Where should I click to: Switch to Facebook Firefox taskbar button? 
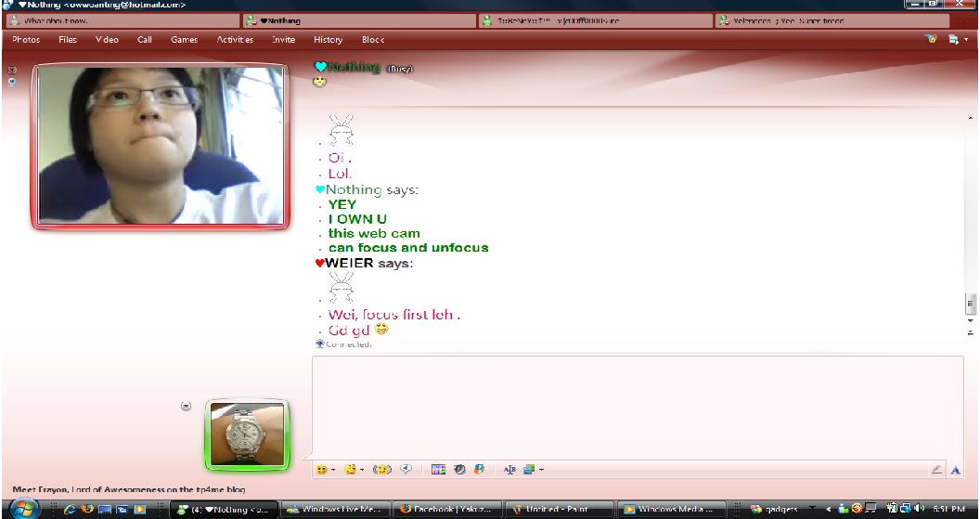[446, 509]
